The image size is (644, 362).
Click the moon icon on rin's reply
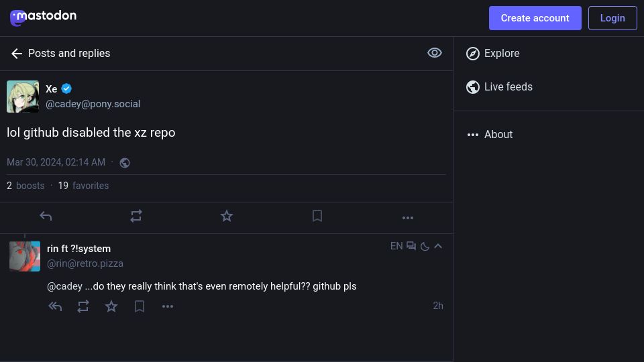[x=425, y=246]
